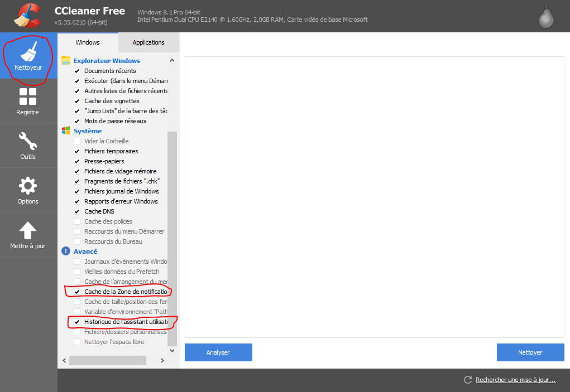Uncheck Rapports d'erreur Windows

77,201
